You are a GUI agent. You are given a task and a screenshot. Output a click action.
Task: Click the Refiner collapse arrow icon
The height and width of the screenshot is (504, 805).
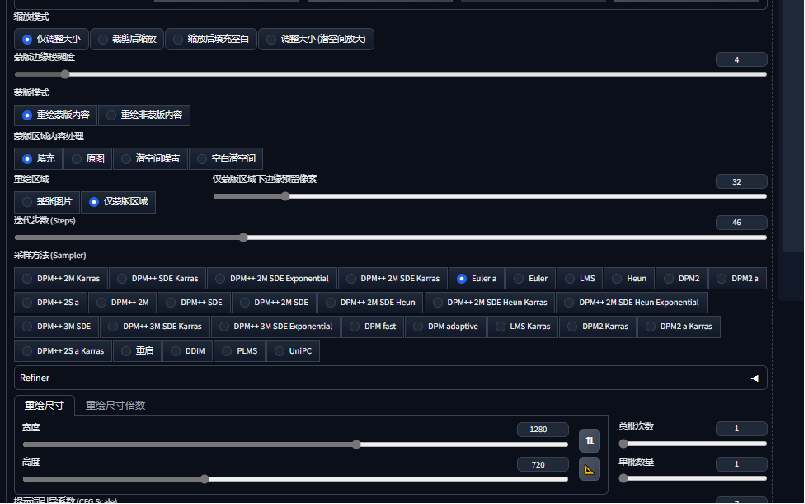pos(754,378)
